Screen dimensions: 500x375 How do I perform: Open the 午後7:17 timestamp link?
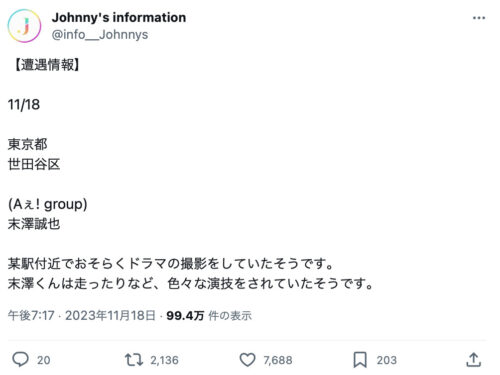click(x=31, y=315)
